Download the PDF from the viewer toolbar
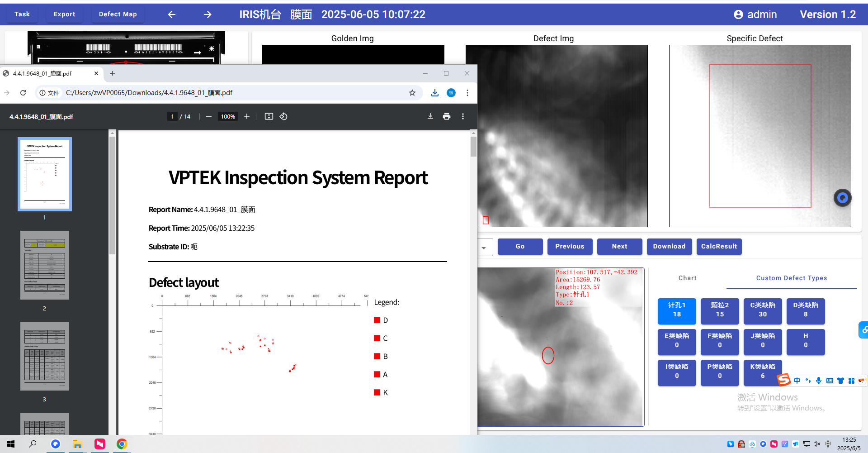868x453 pixels. click(x=430, y=116)
